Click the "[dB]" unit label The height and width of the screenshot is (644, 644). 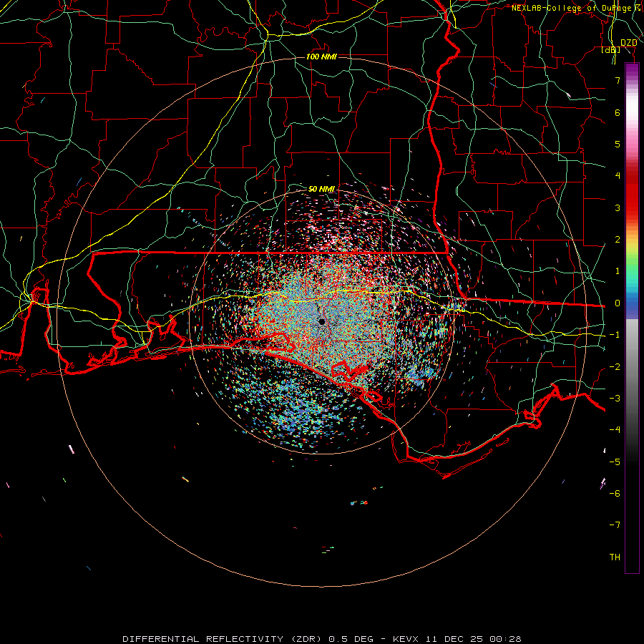611,49
